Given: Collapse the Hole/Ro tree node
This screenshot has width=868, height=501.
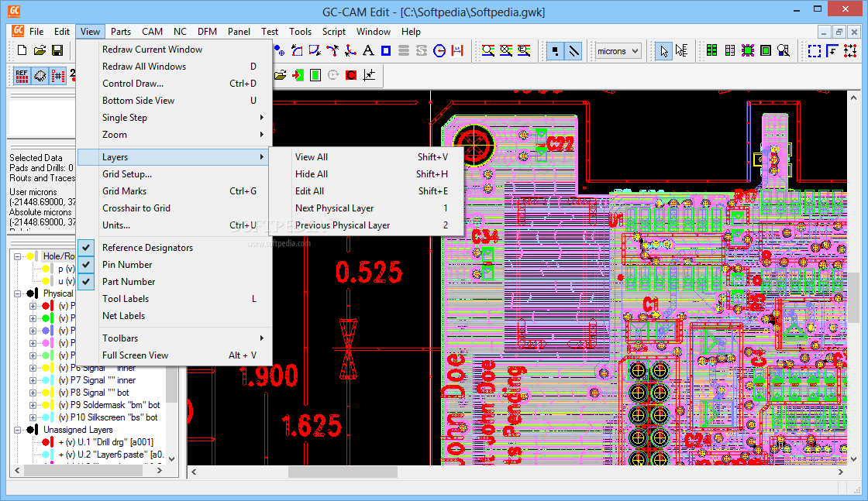Looking at the screenshot, I should point(17,256).
